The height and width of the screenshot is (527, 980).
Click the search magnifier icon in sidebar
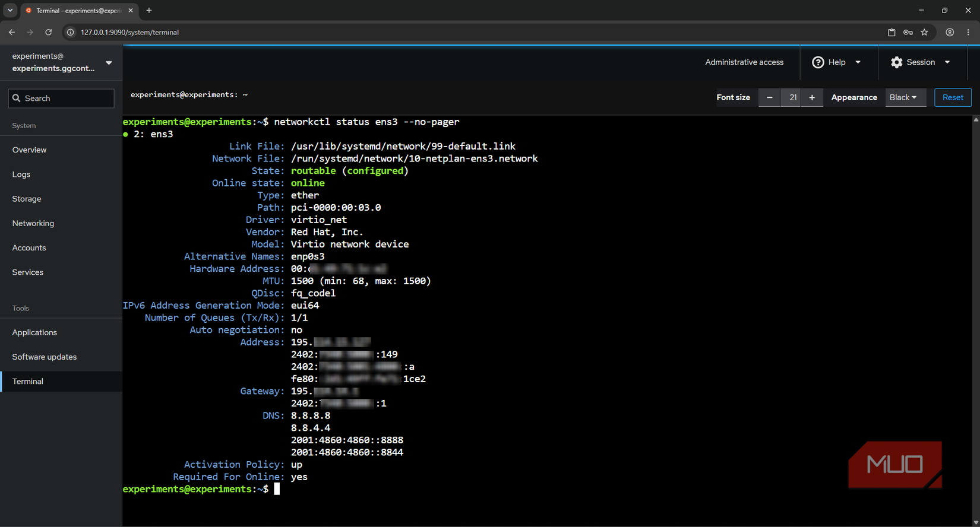coord(17,98)
